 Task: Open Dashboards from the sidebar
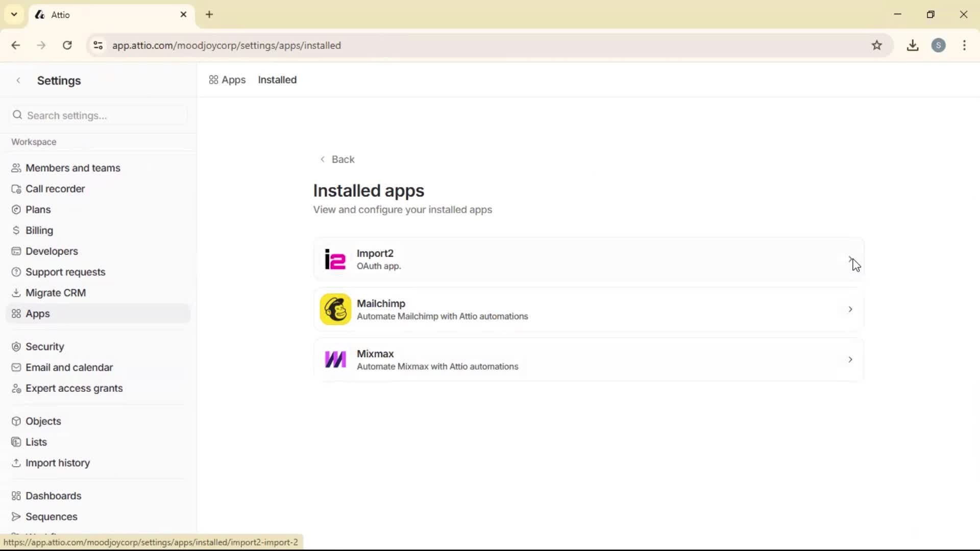pos(53,495)
